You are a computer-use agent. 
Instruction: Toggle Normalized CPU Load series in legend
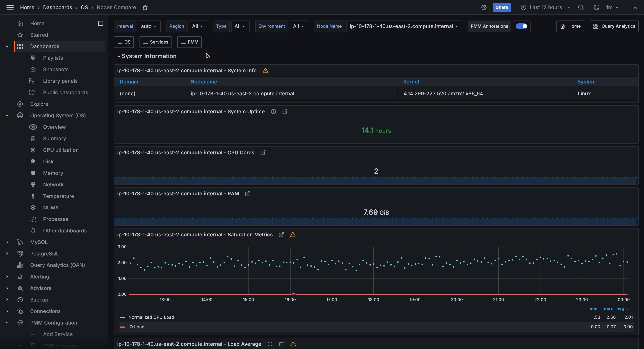pyautogui.click(x=151, y=317)
